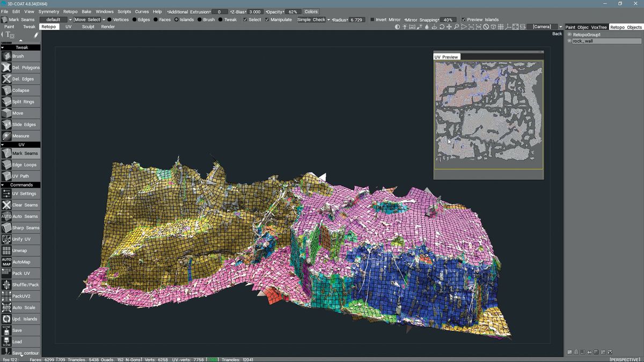Select the Collapse tool
This screenshot has height=362, width=644.
point(21,90)
